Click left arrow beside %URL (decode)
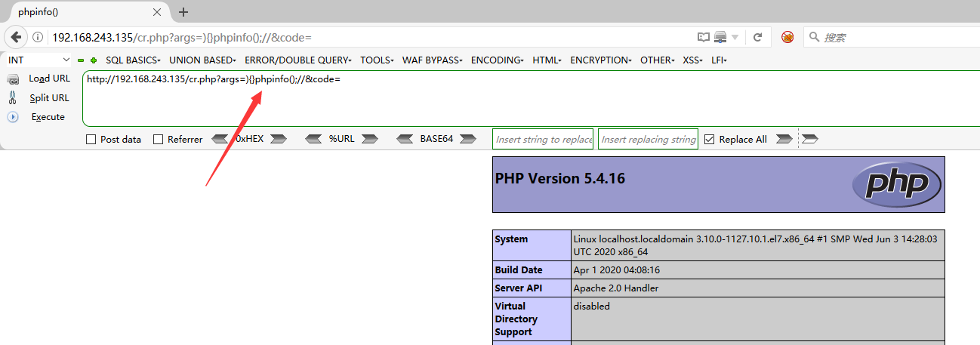The image size is (980, 345). 314,139
